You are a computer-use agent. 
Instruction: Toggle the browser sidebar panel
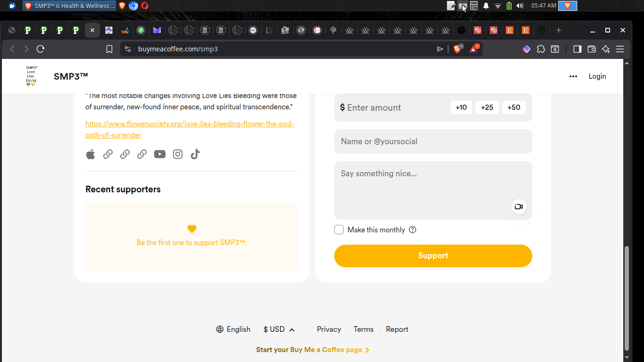tap(577, 49)
